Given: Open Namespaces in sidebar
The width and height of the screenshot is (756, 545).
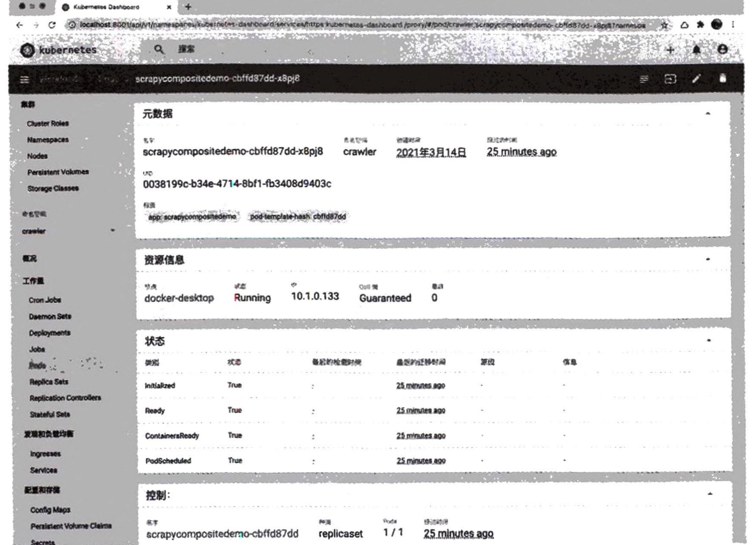Looking at the screenshot, I should click(x=48, y=140).
